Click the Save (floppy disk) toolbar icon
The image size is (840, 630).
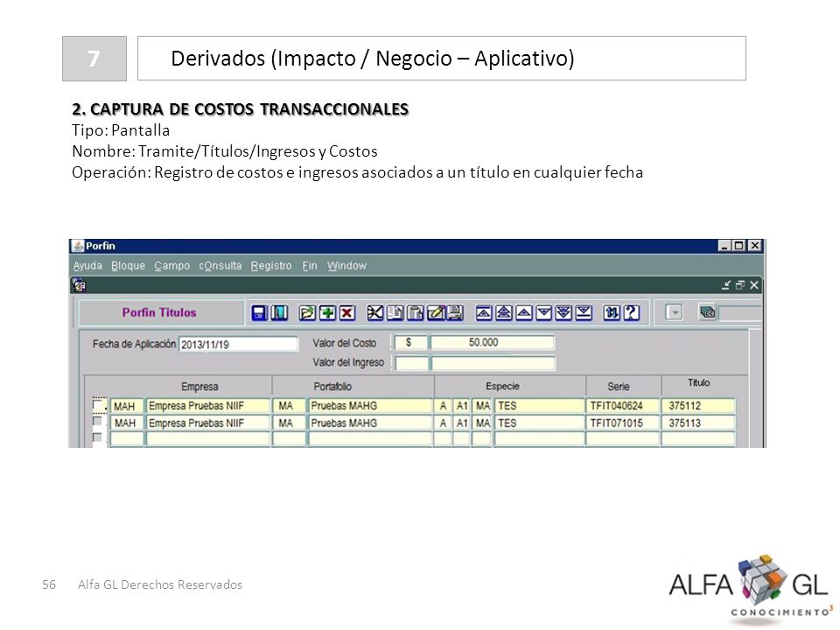pos(259,313)
